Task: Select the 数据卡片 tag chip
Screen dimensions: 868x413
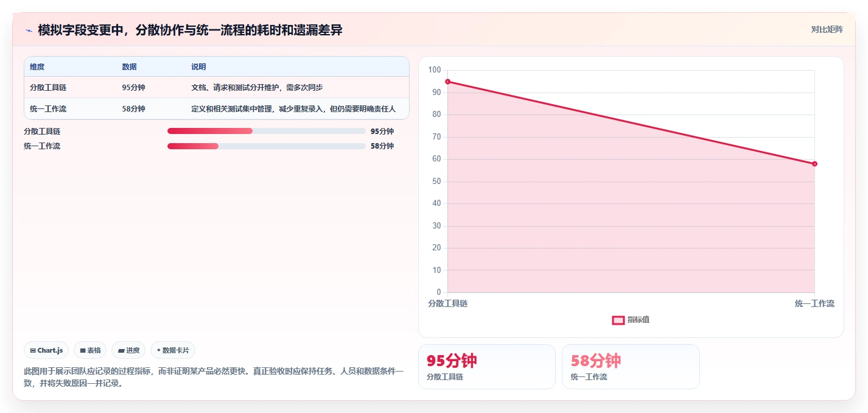Action: [173, 350]
